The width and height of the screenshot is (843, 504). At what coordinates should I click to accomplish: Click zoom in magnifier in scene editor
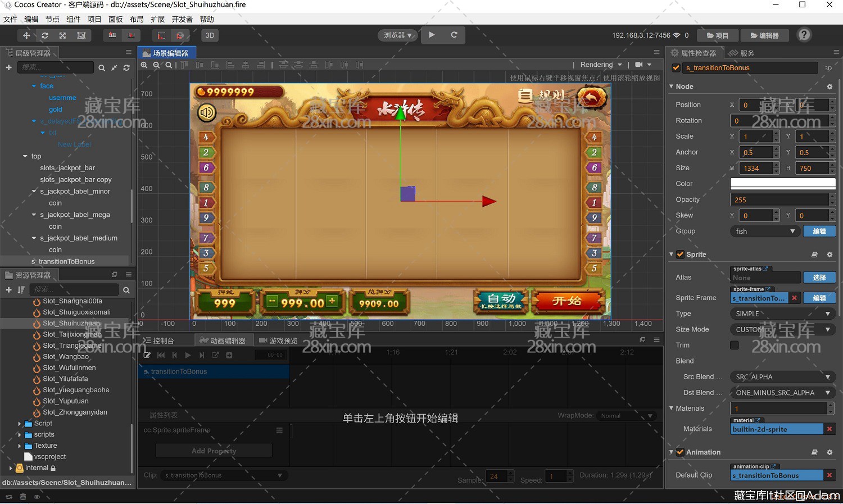coord(144,65)
